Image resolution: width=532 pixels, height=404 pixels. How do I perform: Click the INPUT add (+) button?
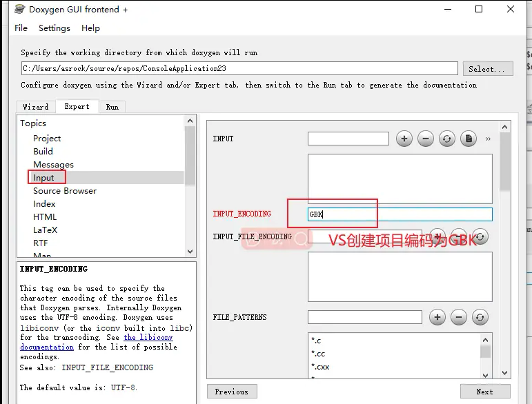[x=404, y=139]
